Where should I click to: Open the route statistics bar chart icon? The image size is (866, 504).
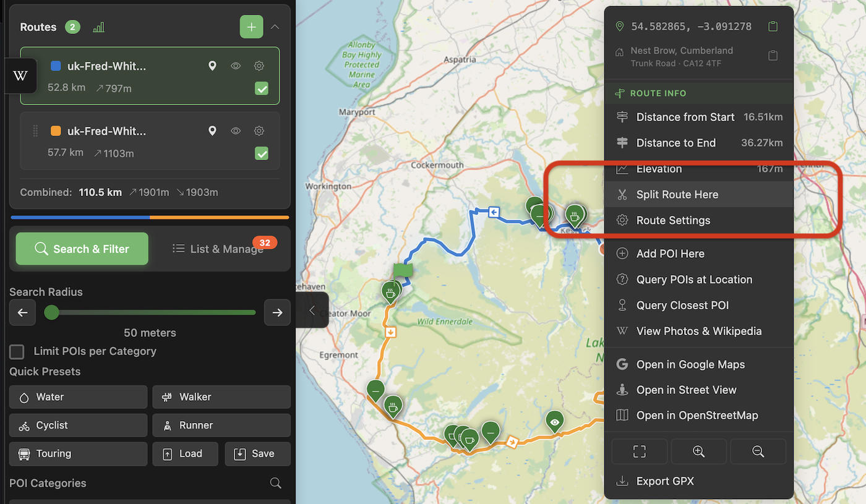(x=98, y=27)
